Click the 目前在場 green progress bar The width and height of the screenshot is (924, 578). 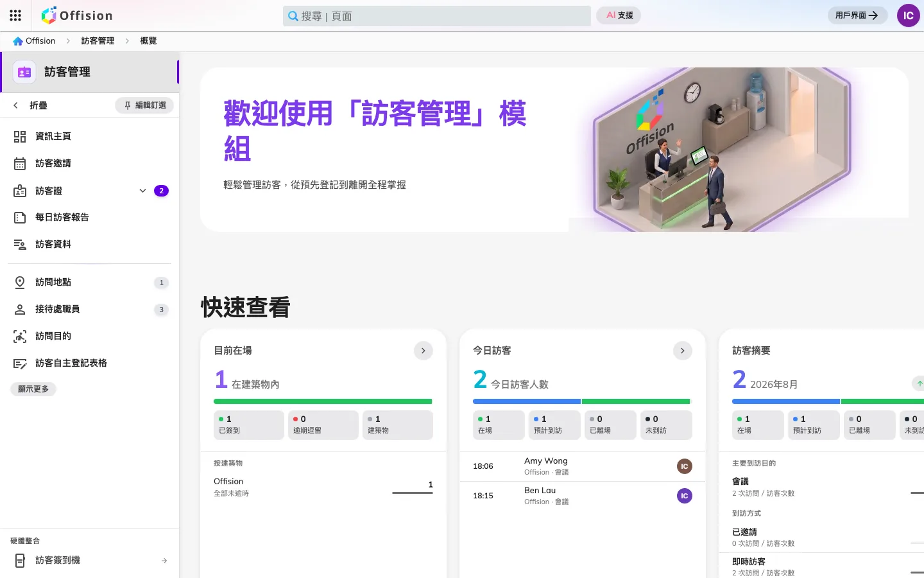click(x=323, y=401)
